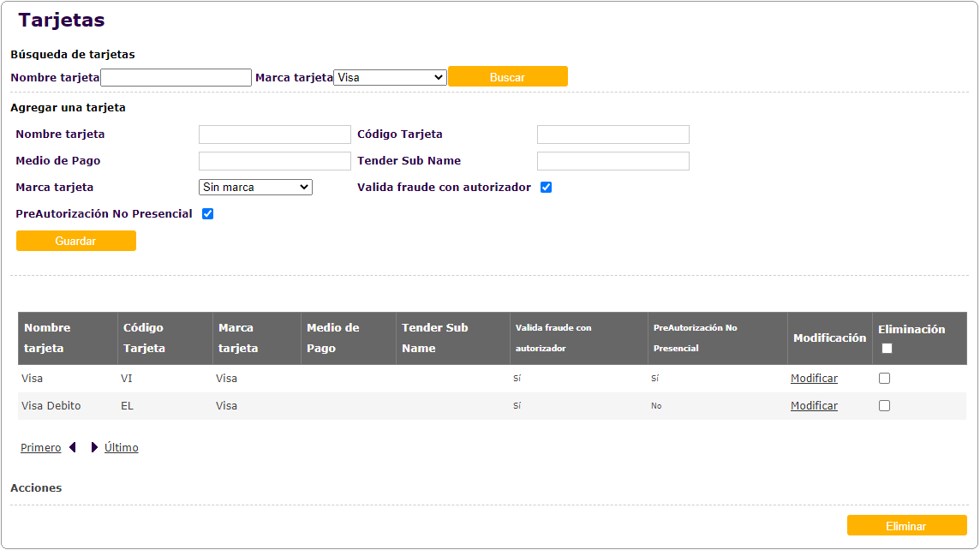
Task: Focus the search Nombre tarjeta field
Action: 176,77
